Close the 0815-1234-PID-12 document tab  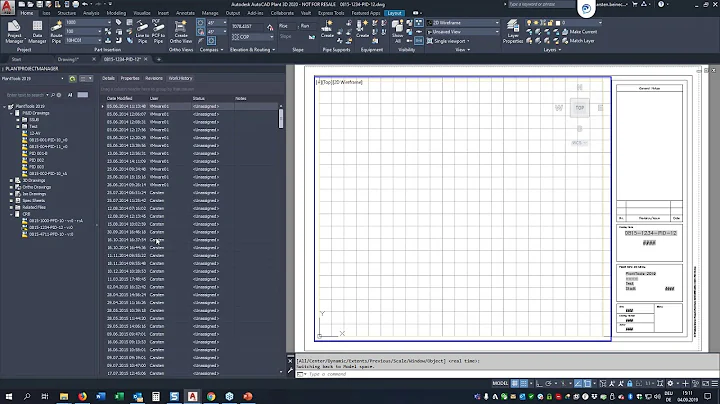pos(146,59)
